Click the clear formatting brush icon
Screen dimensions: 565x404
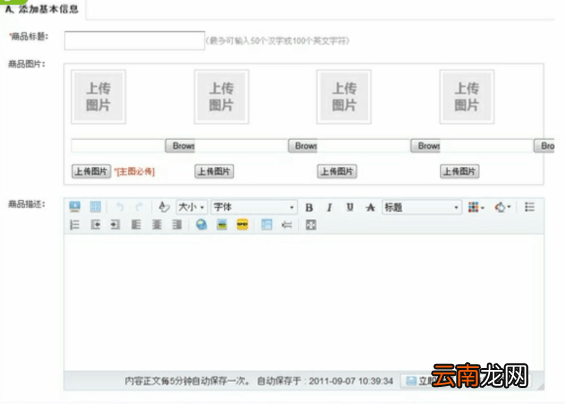[164, 207]
